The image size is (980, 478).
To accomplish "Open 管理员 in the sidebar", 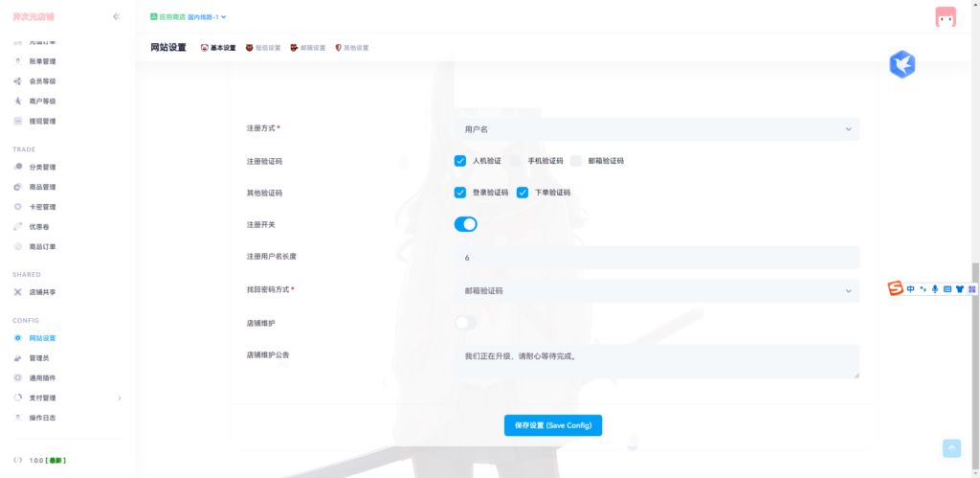I will (x=38, y=358).
